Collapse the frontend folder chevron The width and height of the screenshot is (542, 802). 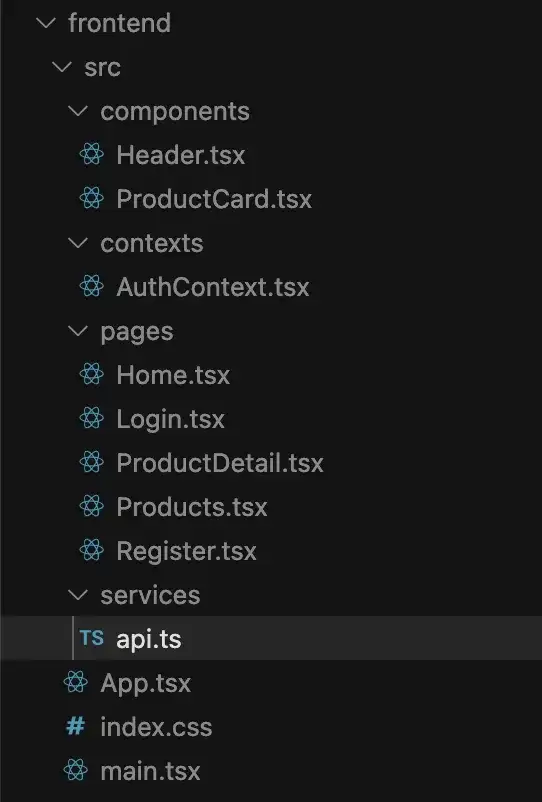(x=46, y=23)
